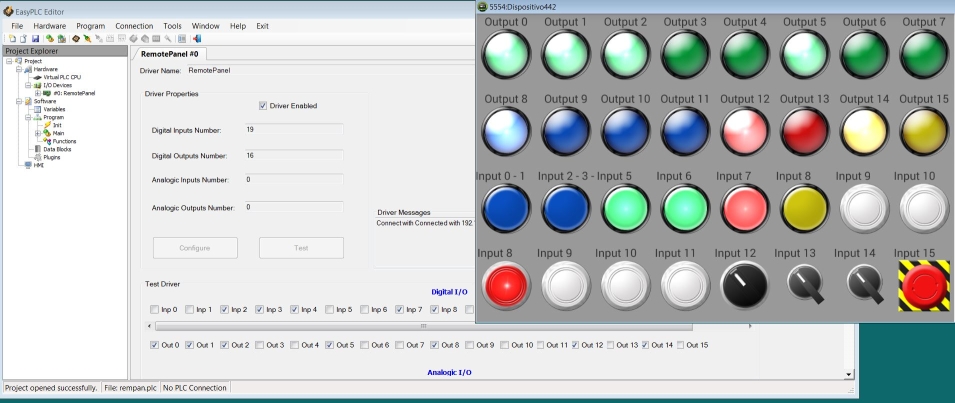Collapse the Hardware tree node
This screenshot has height=403, width=955.
pyautogui.click(x=18, y=69)
